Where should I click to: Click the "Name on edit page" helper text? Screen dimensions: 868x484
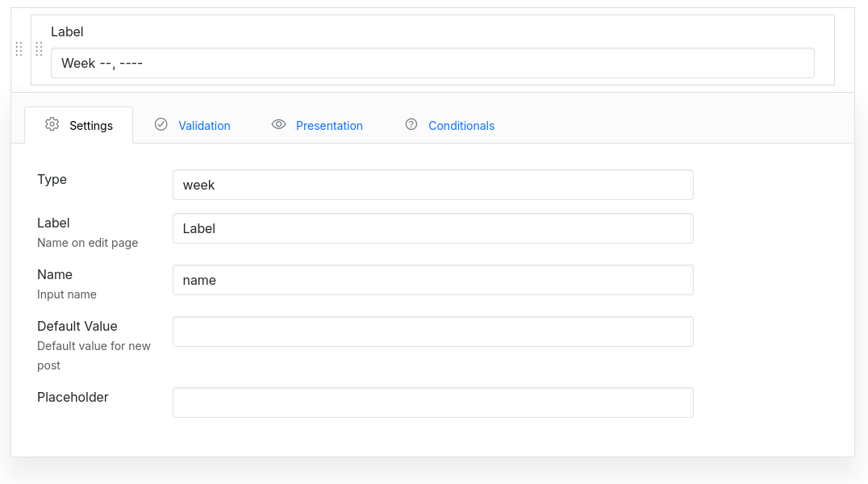click(87, 243)
